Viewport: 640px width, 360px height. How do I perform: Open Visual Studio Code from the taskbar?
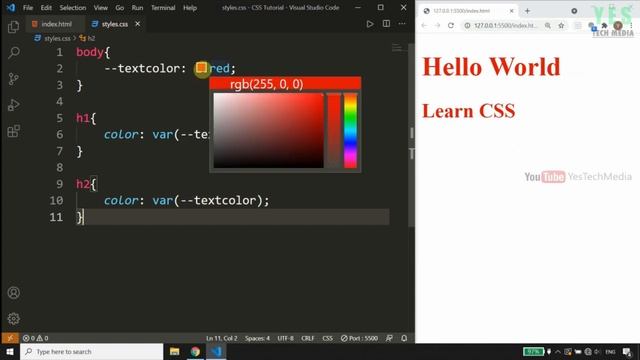tap(216, 351)
